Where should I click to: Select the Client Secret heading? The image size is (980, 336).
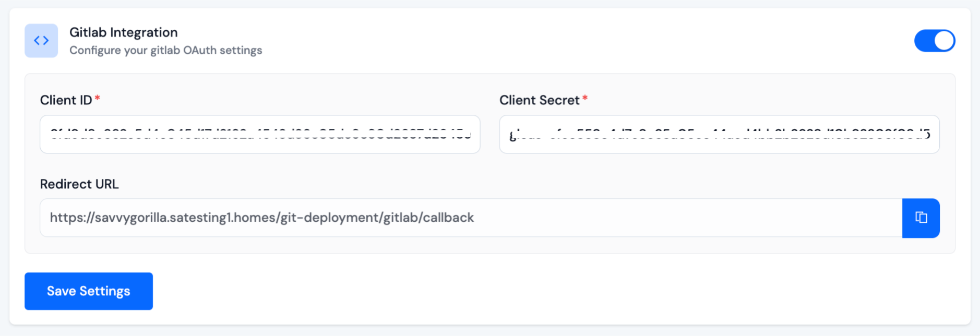click(541, 100)
